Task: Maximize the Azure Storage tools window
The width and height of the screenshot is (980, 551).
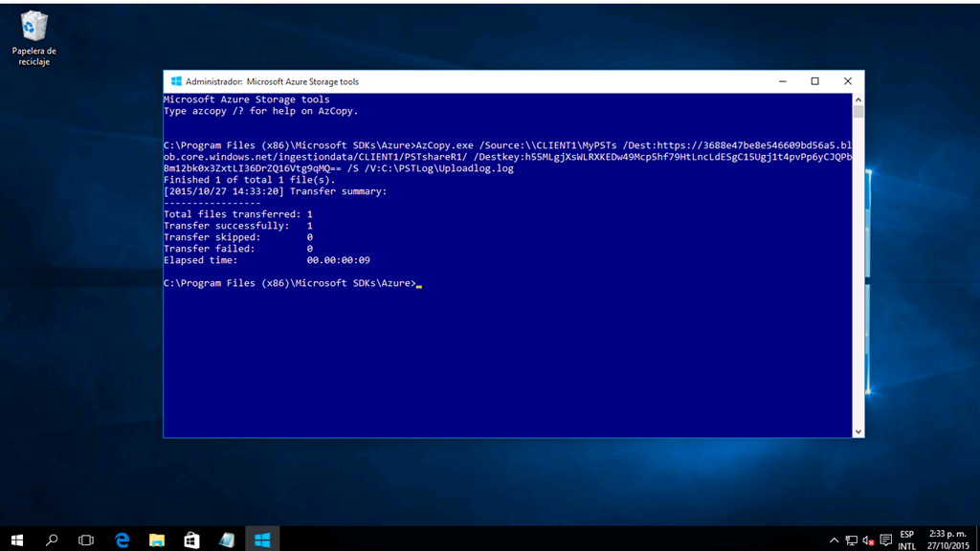Action: [x=814, y=81]
